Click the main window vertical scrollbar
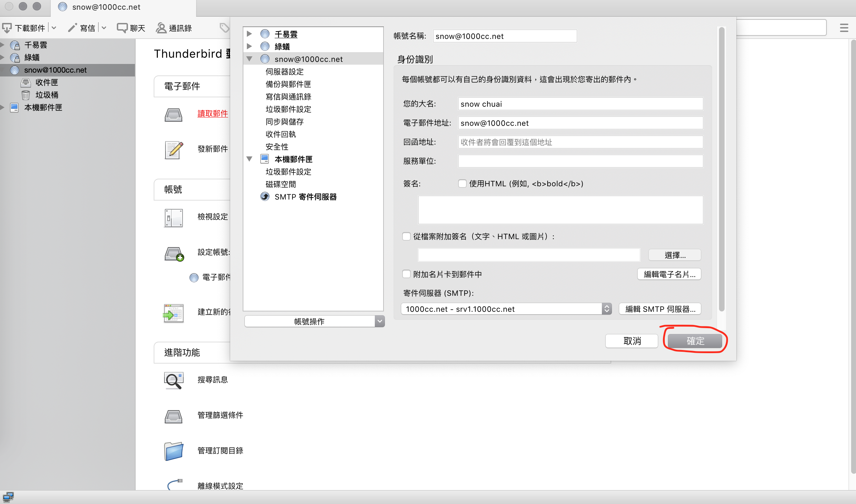Image resolution: width=856 pixels, height=504 pixels. [853, 257]
